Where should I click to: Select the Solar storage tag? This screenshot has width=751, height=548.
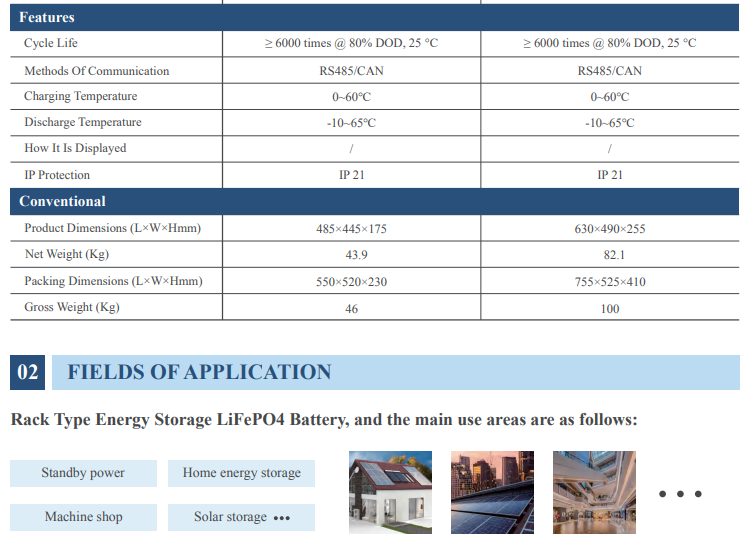pos(241,517)
